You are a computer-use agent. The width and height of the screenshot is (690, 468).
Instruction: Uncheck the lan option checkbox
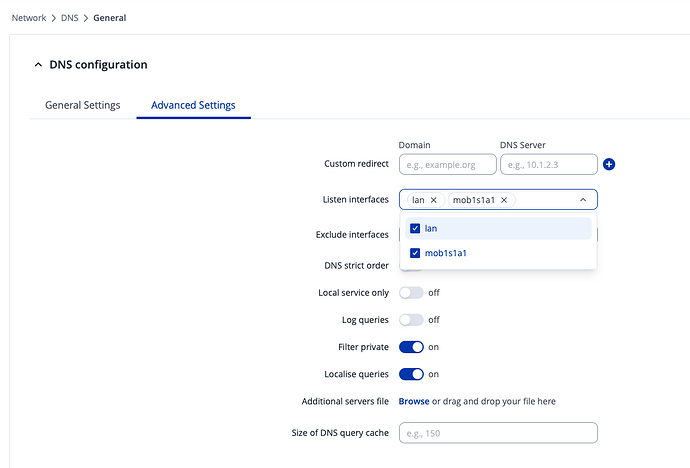click(415, 228)
